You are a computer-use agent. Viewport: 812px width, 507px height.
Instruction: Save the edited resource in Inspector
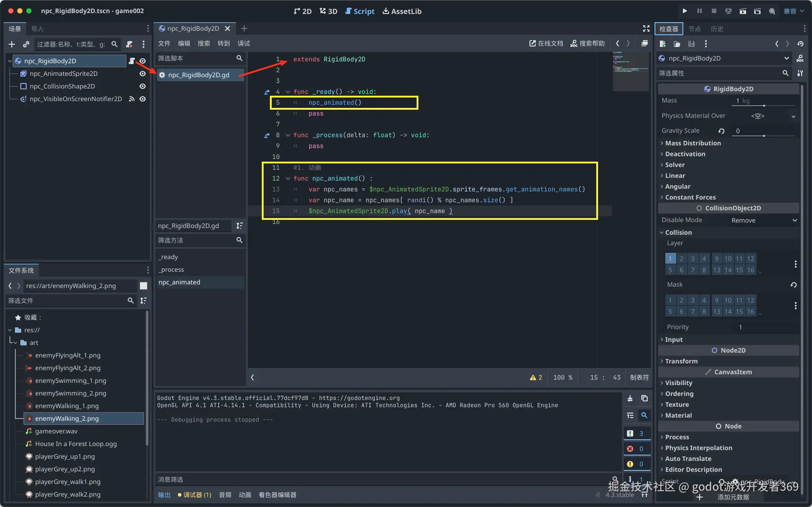pos(691,44)
